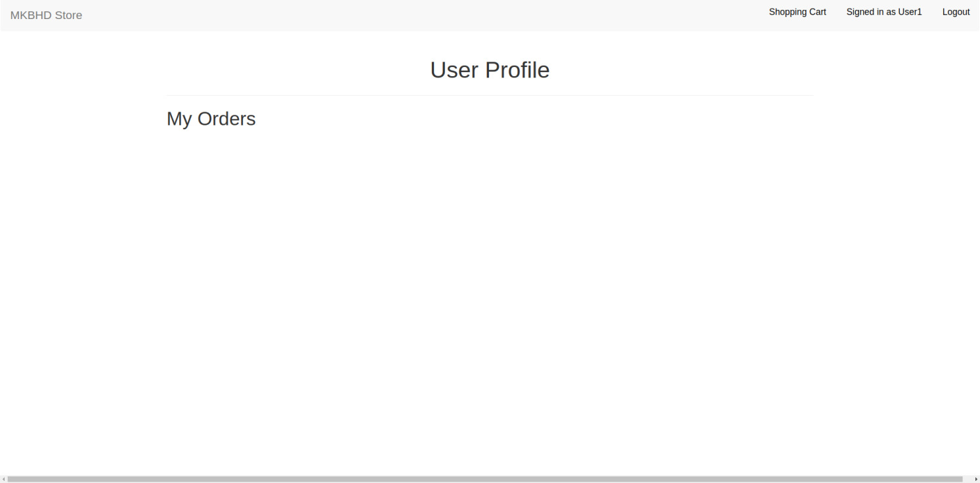Open the user account dropdown for User1
Screen dimensions: 980x483
click(x=884, y=12)
